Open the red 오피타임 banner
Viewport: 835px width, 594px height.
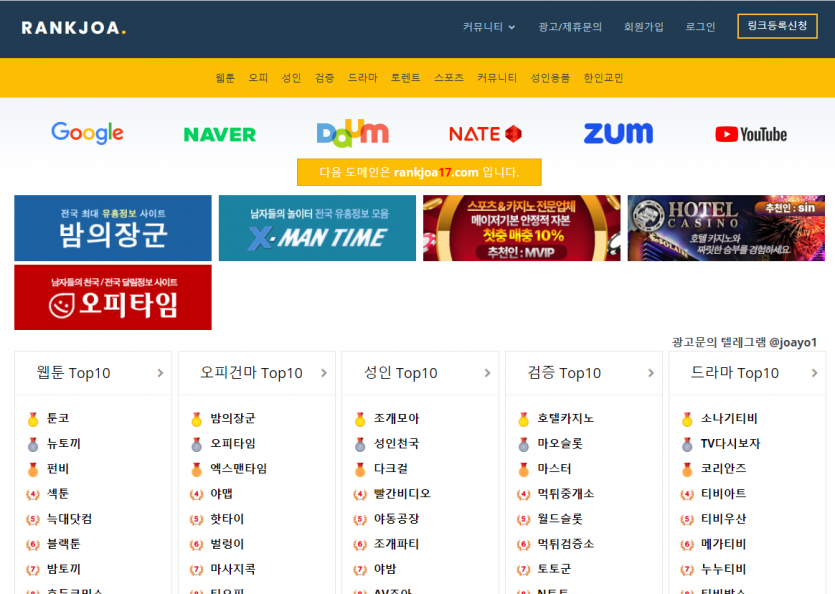[x=113, y=297]
